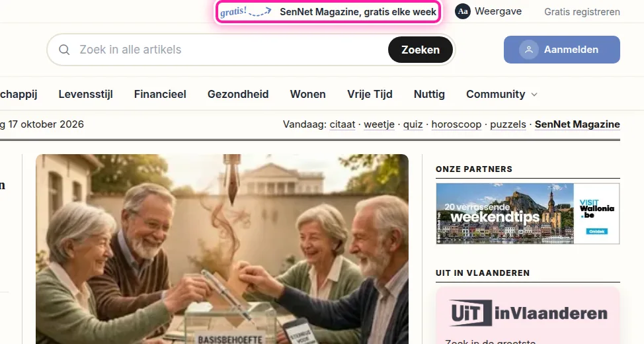
Task: Open the main article image with seniors
Action: (222, 249)
